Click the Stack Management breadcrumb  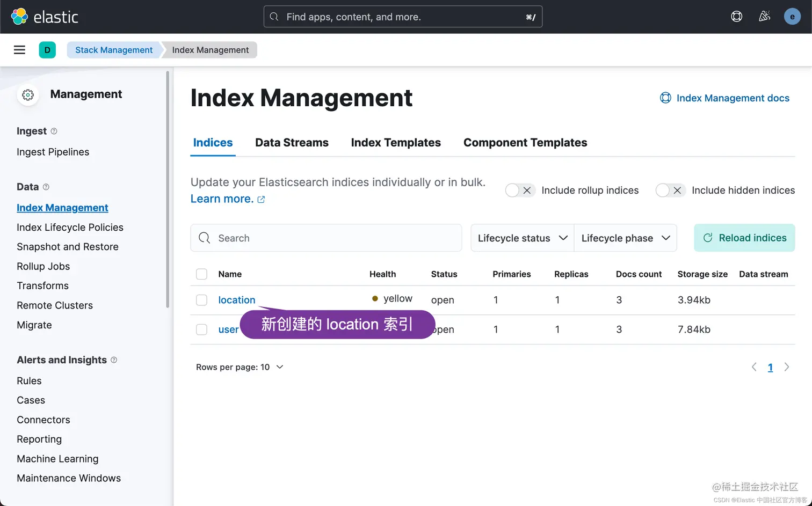click(x=114, y=50)
